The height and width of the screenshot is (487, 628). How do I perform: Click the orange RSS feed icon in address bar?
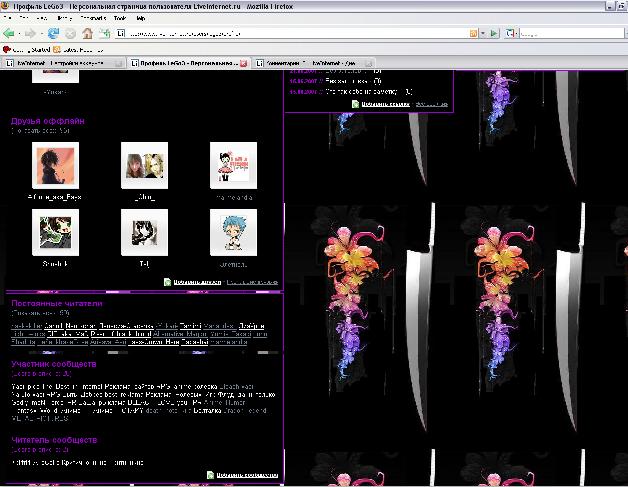click(x=473, y=34)
